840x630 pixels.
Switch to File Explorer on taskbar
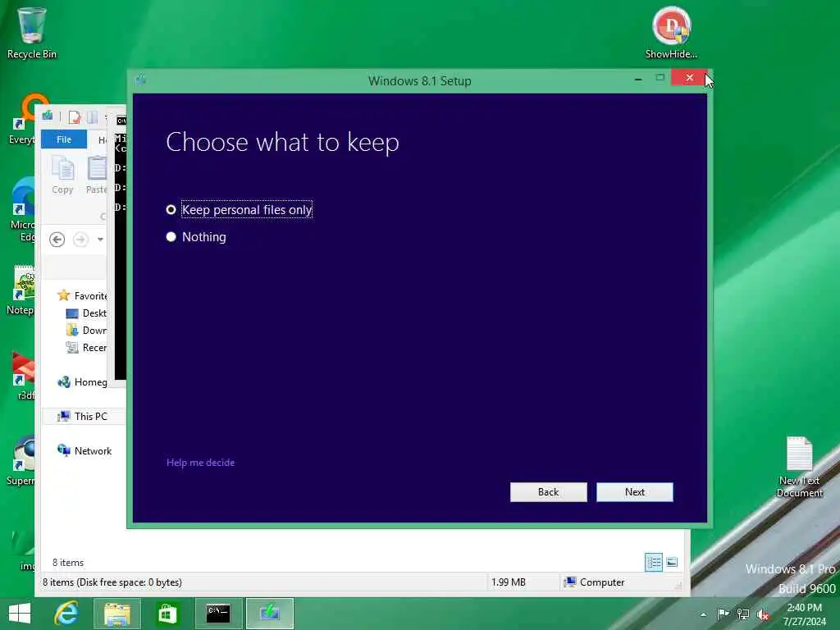(116, 614)
